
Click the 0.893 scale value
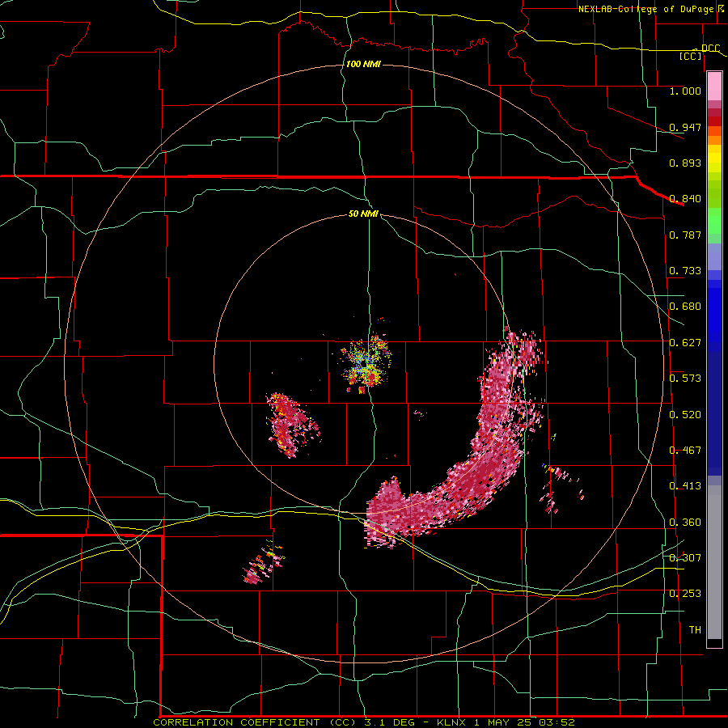(685, 163)
